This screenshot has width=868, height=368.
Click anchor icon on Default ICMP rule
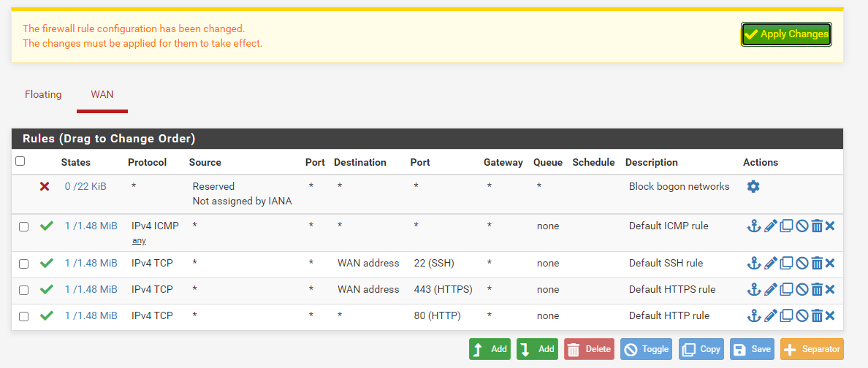coord(753,226)
